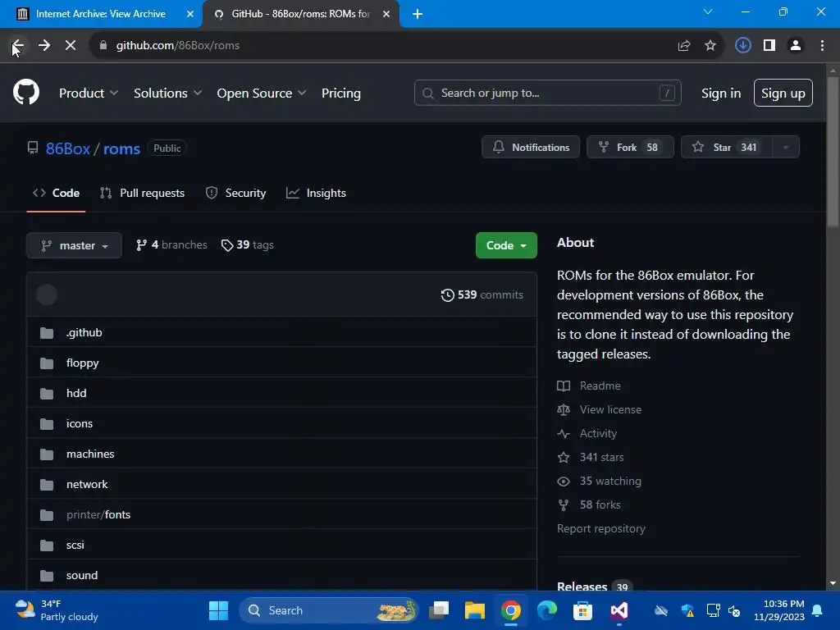Open Windows Start menu
The image size is (840, 630).
(218, 610)
